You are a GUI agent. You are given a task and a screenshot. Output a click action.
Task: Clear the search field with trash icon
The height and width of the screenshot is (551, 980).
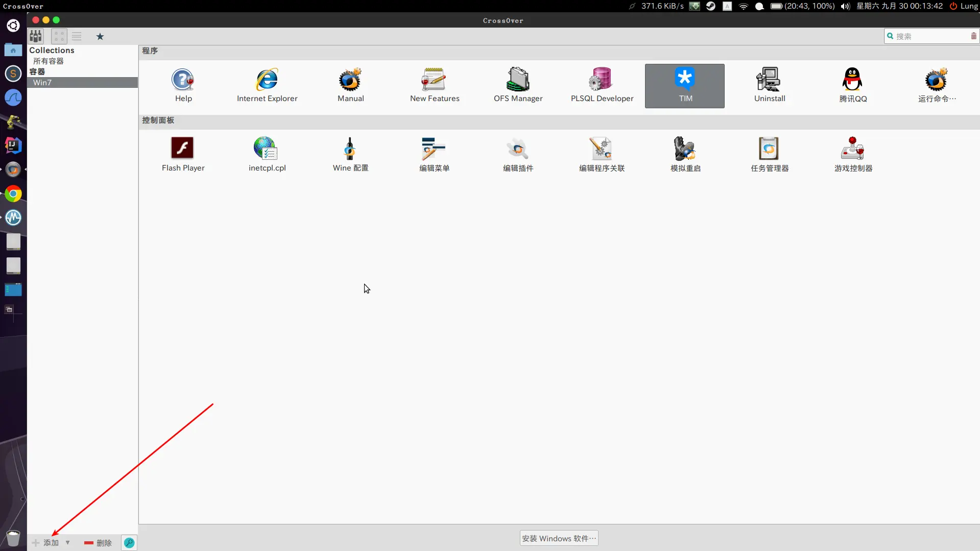973,36
